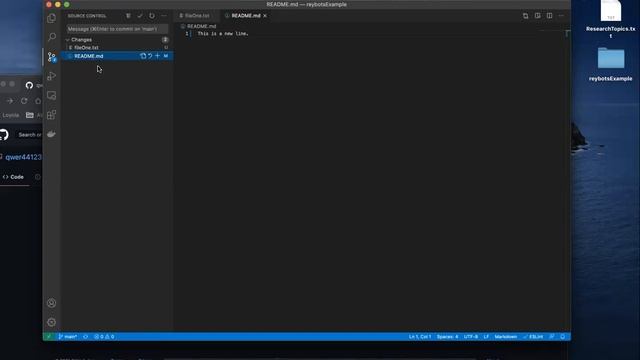
Task: Click Open Changes icon in editor toolbar
Action: click(526, 16)
